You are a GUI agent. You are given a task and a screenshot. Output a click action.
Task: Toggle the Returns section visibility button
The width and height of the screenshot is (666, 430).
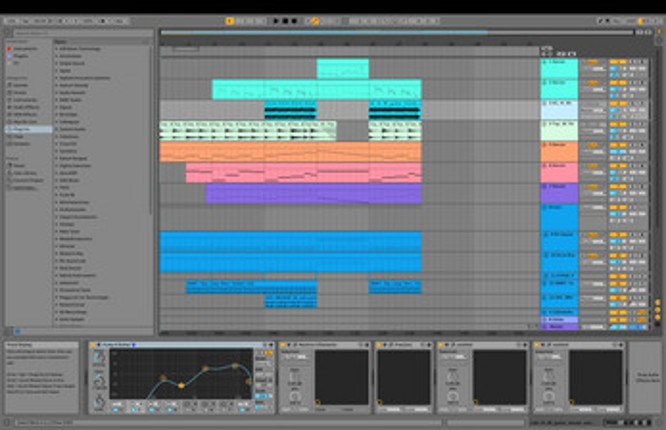[658, 310]
